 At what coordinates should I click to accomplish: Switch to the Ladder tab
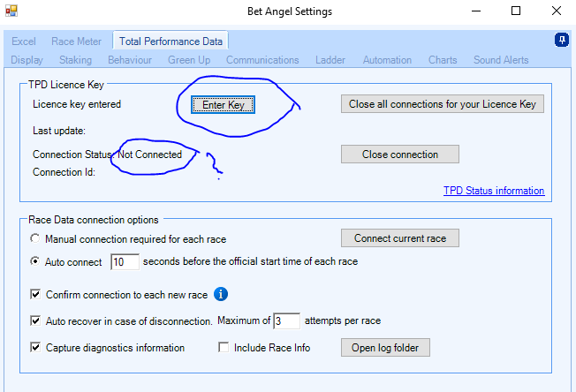(330, 60)
